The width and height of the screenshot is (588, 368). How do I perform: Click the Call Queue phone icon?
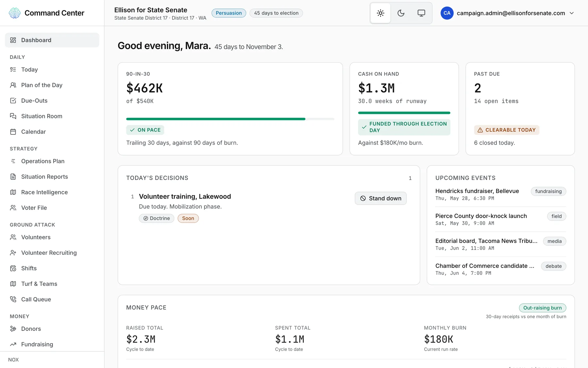coord(13,299)
